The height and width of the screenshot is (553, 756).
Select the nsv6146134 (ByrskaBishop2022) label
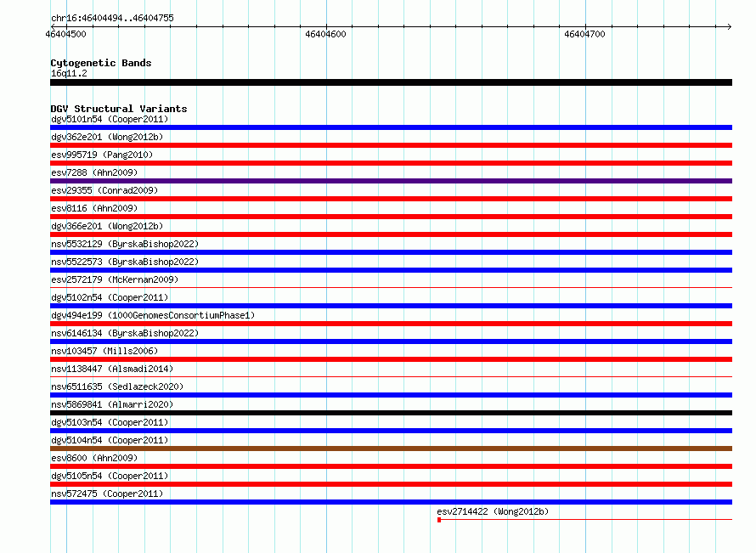coord(125,333)
